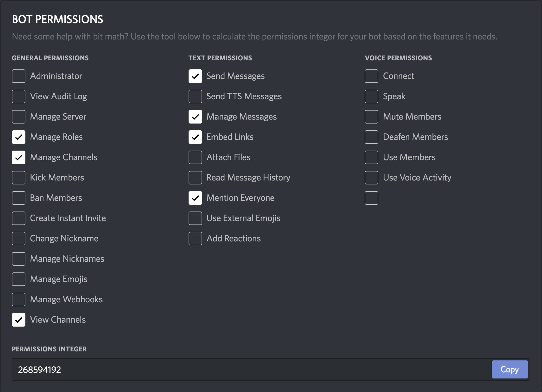Enable the Connect voice permission
This screenshot has height=392, width=542.
tap(371, 76)
